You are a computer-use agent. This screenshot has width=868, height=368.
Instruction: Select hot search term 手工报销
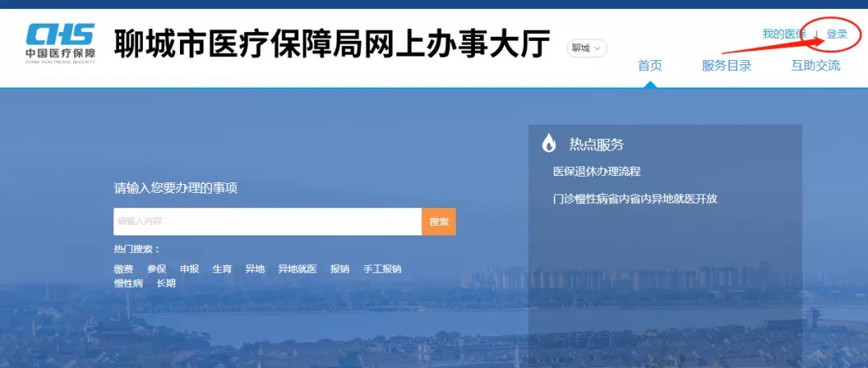coord(382,269)
